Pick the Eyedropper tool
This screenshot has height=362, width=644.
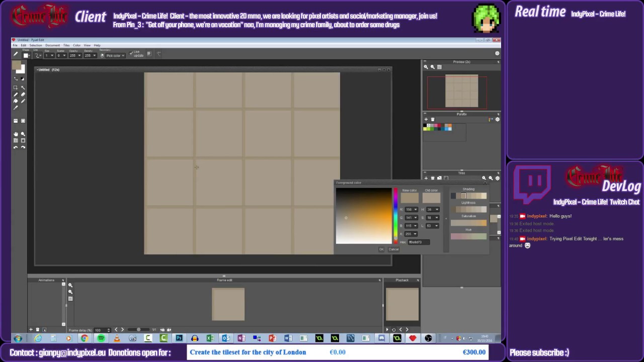[16, 108]
